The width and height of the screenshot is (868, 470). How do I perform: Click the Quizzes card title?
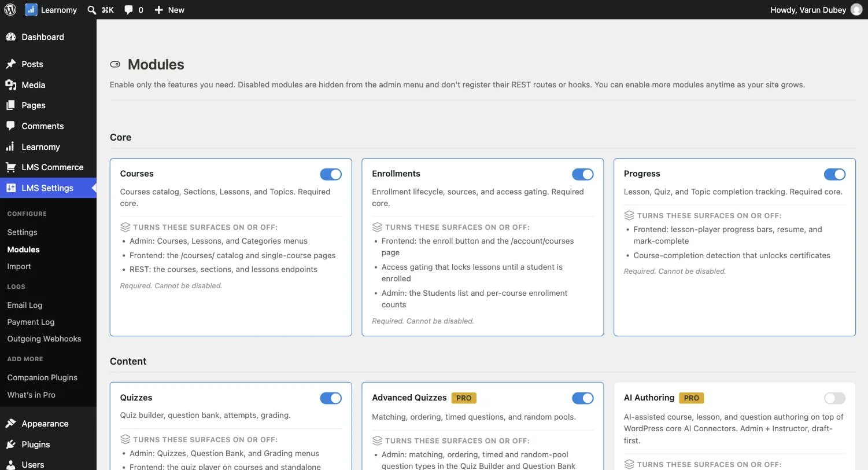click(136, 398)
